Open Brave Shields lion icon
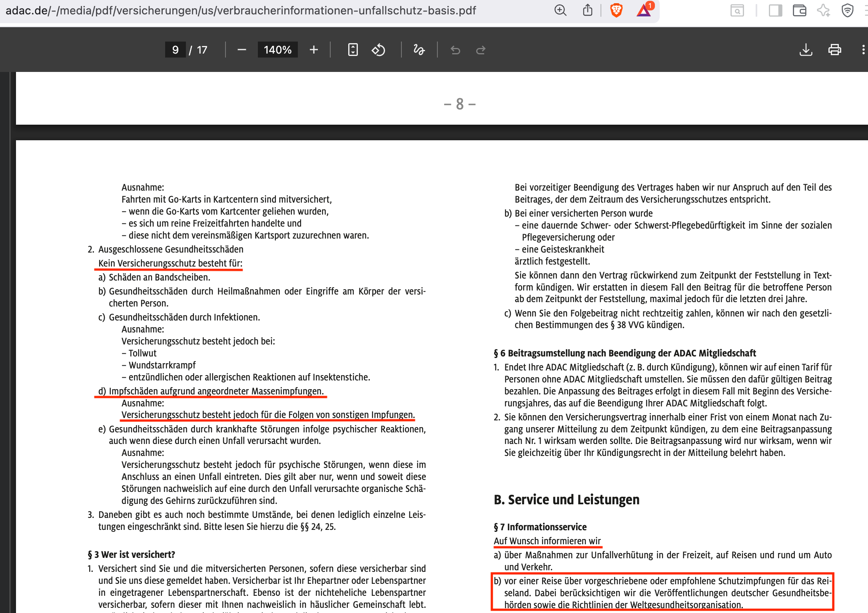This screenshot has width=868, height=613. (x=616, y=10)
